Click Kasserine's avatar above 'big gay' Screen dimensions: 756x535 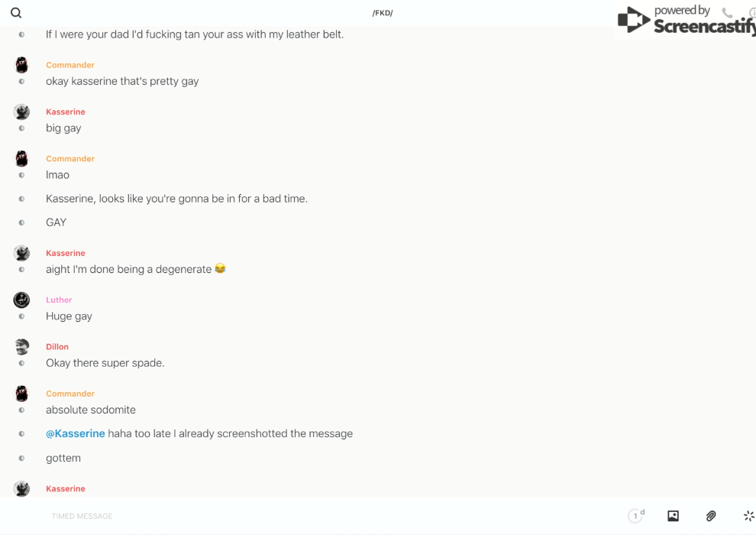coord(21,112)
